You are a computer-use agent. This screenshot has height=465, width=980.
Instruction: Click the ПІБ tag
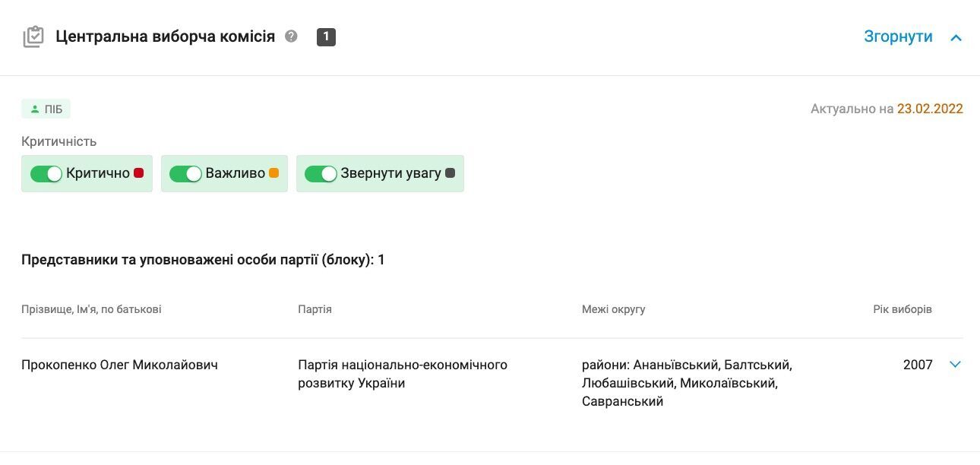(46, 109)
